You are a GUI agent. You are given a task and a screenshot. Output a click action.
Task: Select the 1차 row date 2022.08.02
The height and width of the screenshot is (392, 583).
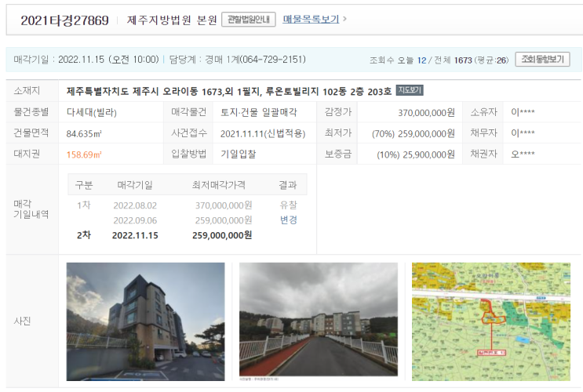click(x=135, y=205)
